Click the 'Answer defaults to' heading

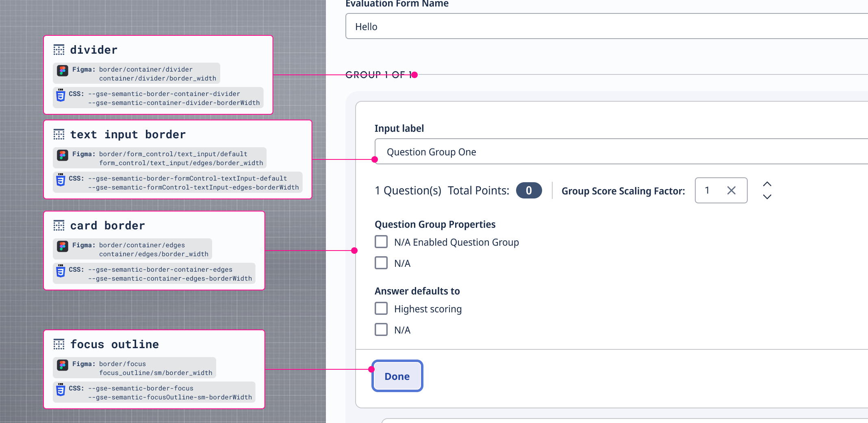(x=417, y=291)
